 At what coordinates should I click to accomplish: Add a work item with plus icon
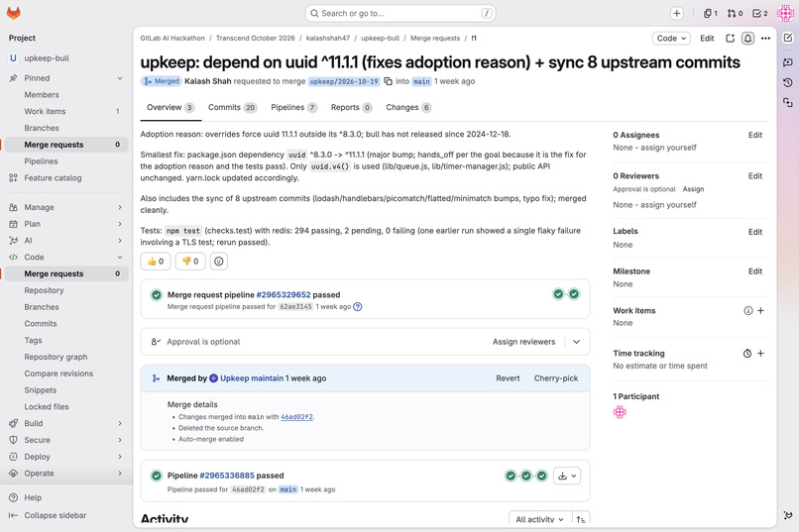[x=760, y=310]
